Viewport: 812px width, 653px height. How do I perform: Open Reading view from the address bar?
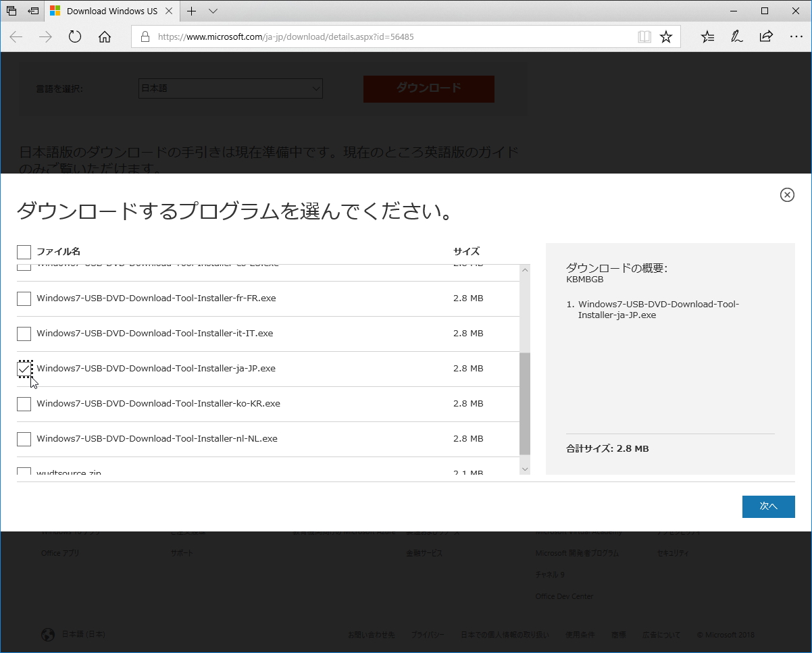[644, 36]
